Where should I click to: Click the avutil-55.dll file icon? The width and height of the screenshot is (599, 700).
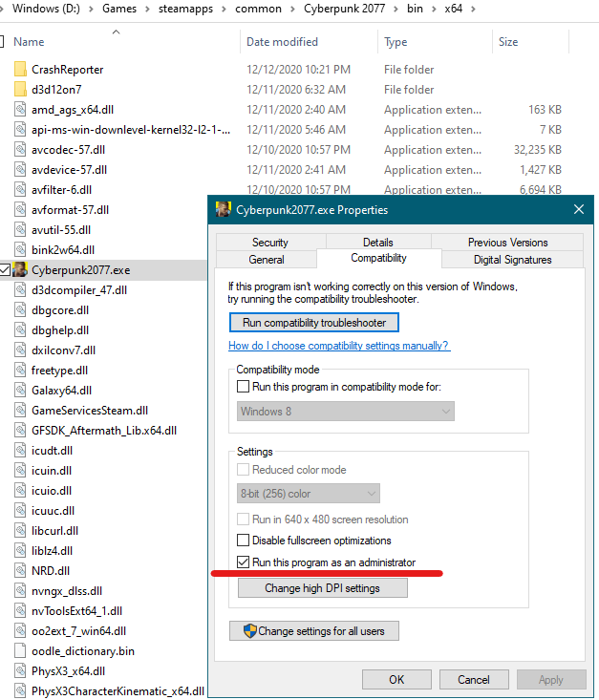20,230
